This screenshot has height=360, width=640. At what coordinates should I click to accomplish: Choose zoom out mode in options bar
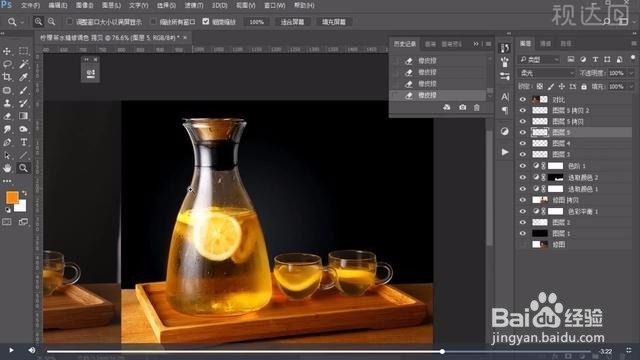(x=51, y=22)
